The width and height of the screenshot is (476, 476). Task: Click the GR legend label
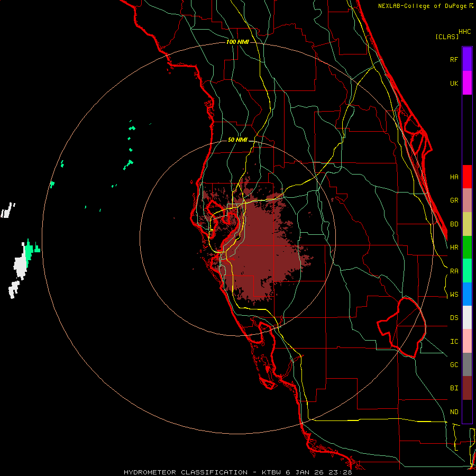coord(454,200)
